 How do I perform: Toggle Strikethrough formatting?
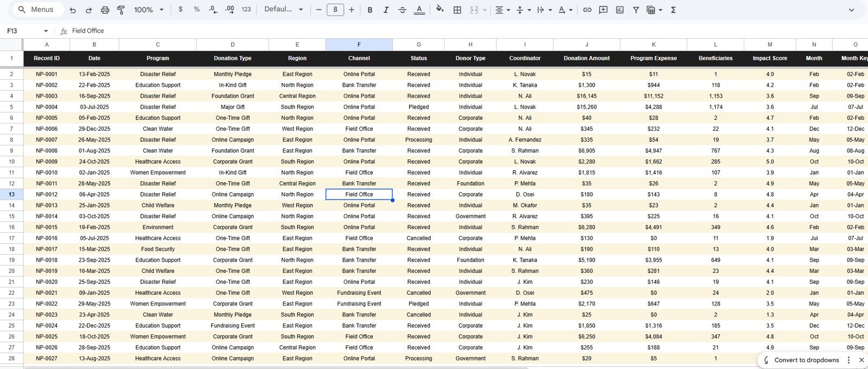(x=403, y=10)
